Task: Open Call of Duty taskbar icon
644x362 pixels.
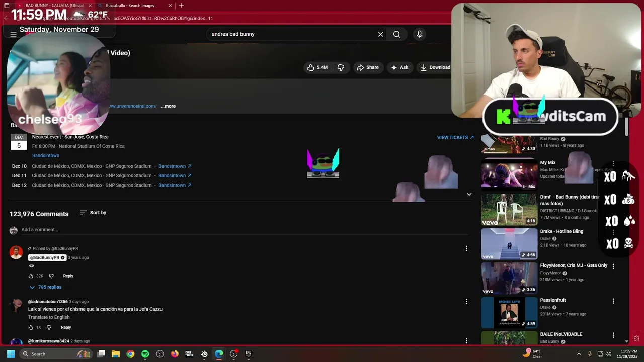Action: (x=190, y=354)
